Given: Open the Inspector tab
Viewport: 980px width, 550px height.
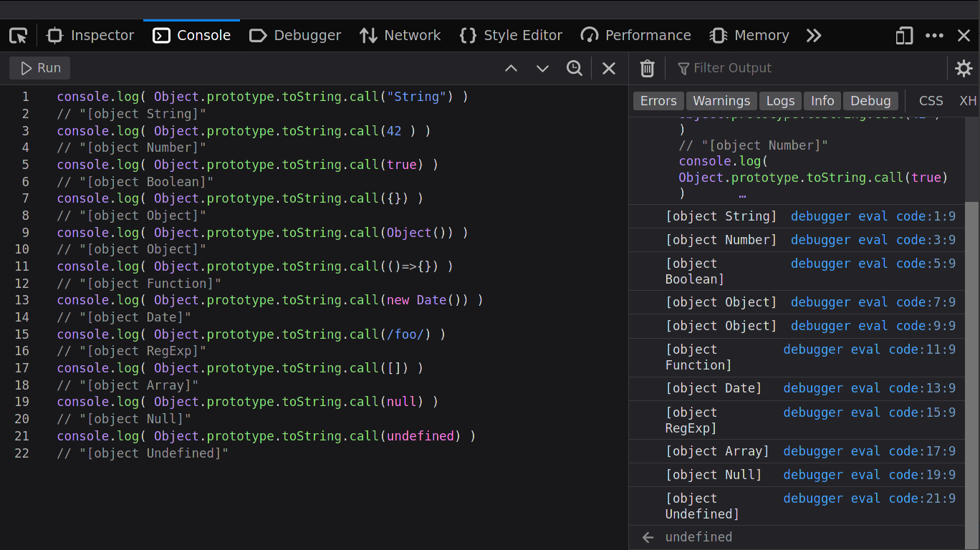Looking at the screenshot, I should point(90,35).
